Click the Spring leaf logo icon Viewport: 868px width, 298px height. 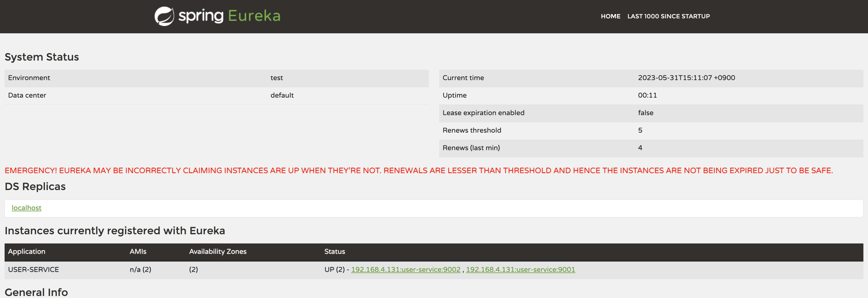click(x=164, y=16)
